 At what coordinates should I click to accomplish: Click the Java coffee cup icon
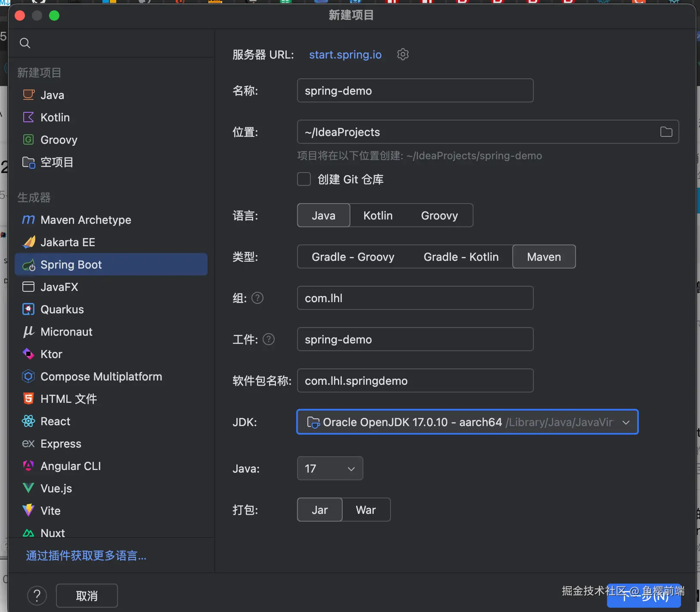28,95
